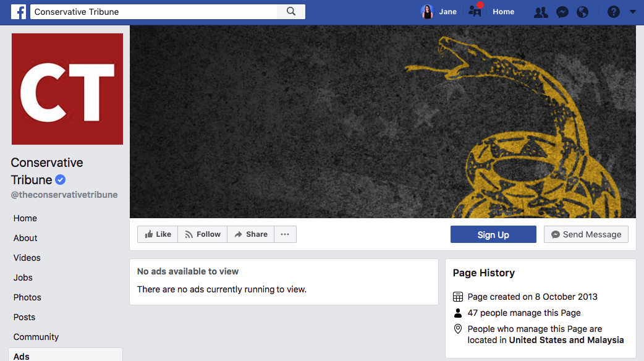Follow the Conservative Tribune page
Screen dimensions: 644x361
coord(203,234)
